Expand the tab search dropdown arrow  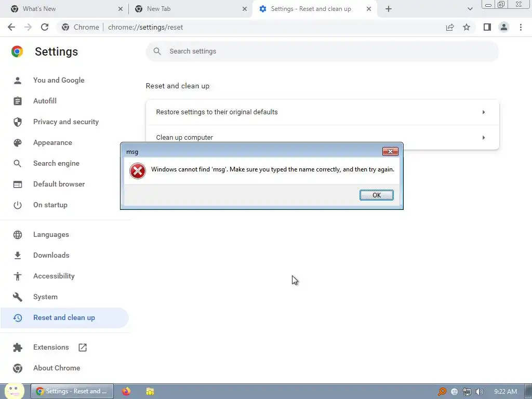coord(470,9)
